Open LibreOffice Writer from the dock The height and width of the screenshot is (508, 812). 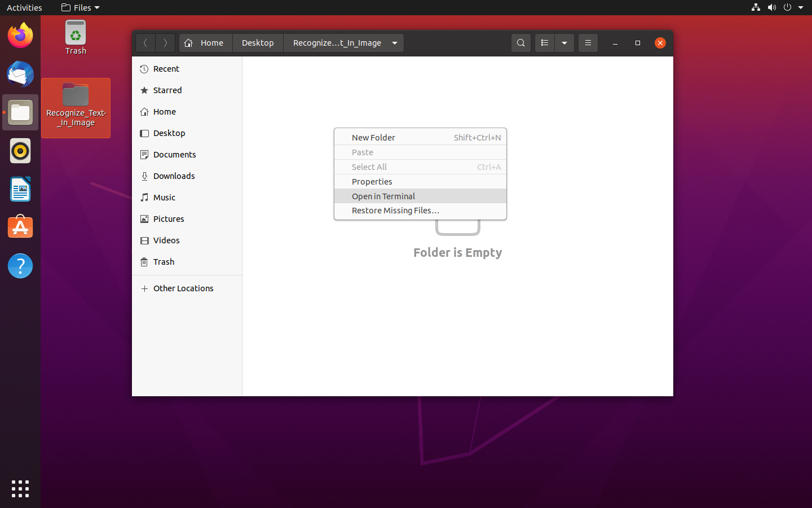tap(20, 190)
